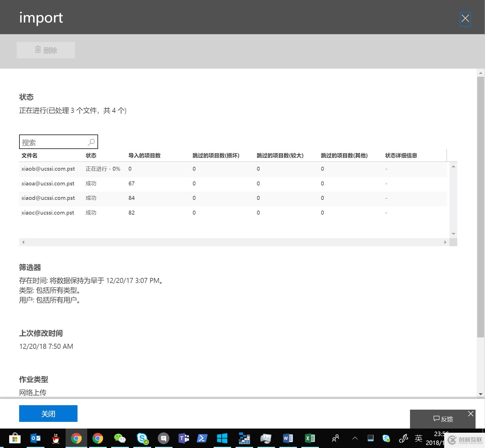Dismiss the 反馈 feedback popup
The height and width of the screenshot is (448, 485).
(x=471, y=414)
